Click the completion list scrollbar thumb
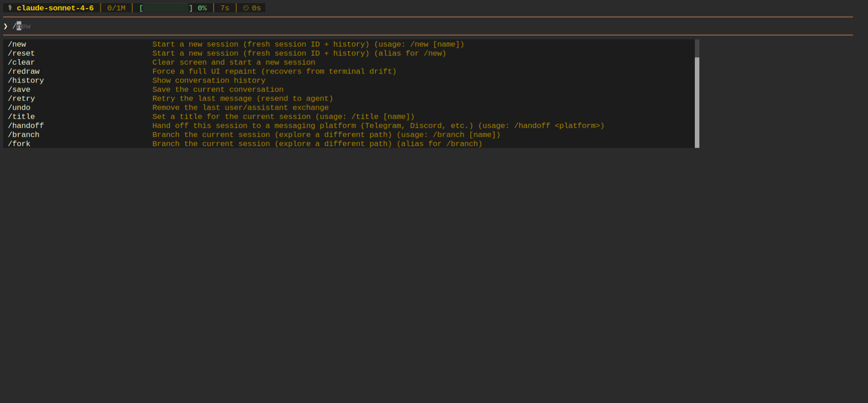868x403 pixels. (x=697, y=102)
